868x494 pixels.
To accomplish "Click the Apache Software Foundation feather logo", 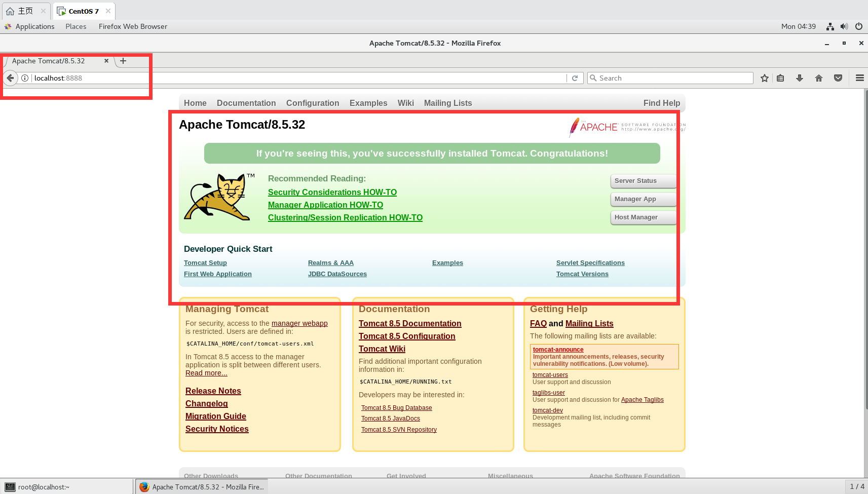I will (627, 127).
